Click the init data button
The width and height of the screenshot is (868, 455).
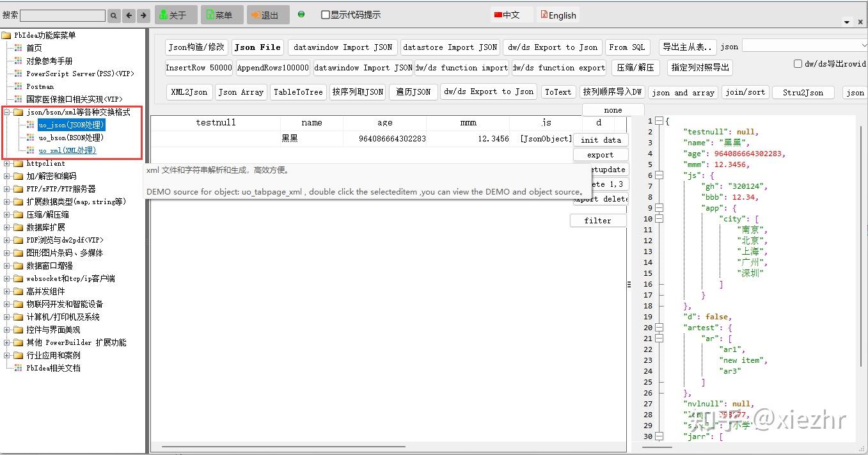(600, 140)
